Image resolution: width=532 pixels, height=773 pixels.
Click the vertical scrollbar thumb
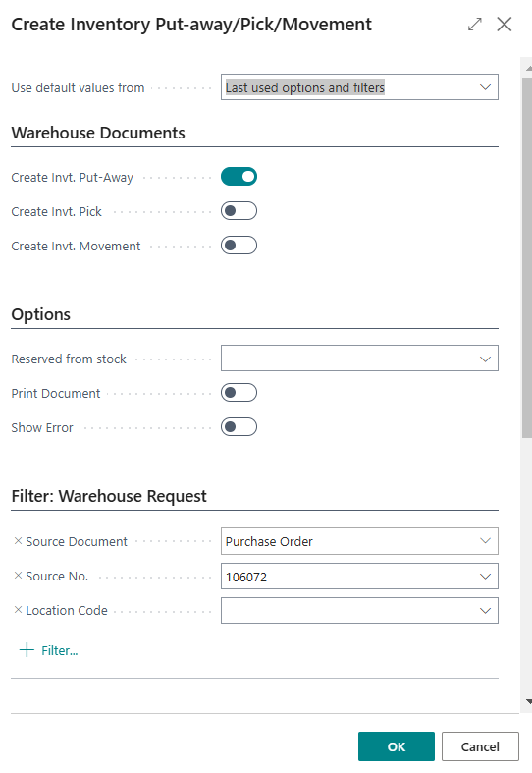pyautogui.click(x=527, y=256)
